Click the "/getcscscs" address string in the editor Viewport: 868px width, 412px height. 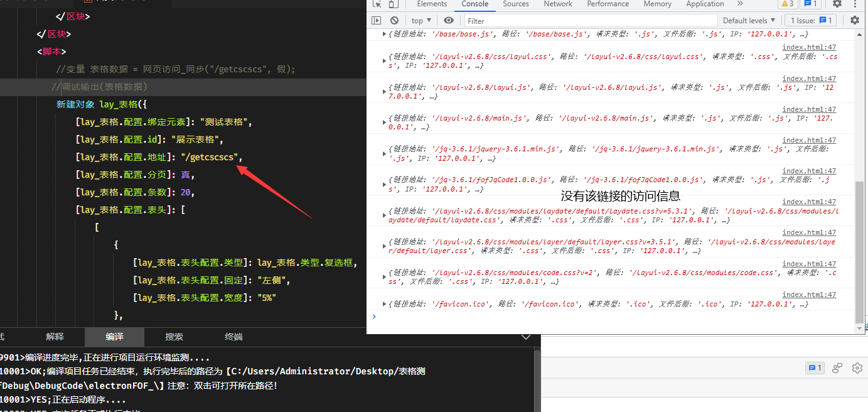[209, 157]
